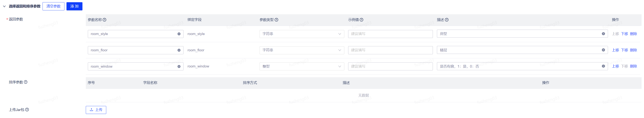Click the 上传 Jar upload button
This screenshot has height=118, width=644.
tap(96, 110)
